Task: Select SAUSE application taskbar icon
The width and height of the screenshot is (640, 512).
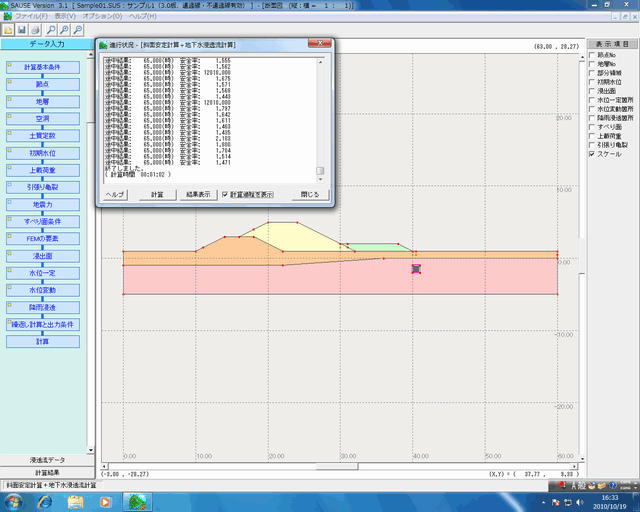Action: [138, 501]
